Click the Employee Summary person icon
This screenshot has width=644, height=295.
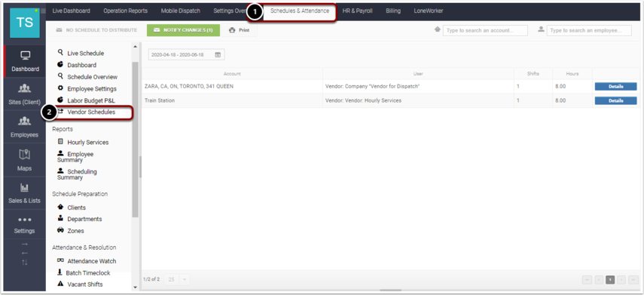click(60, 153)
